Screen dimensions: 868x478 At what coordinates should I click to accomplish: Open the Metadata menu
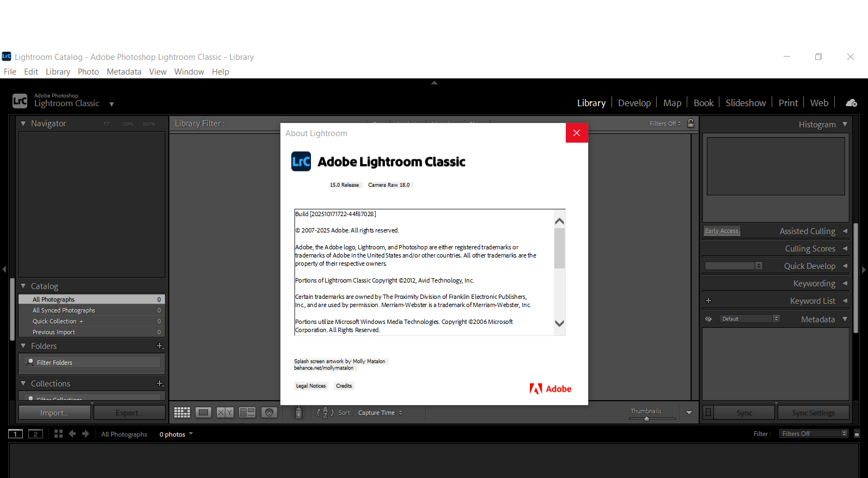click(124, 72)
